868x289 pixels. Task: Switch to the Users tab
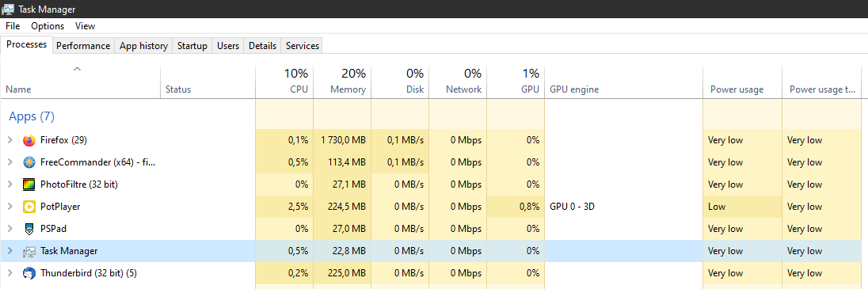[x=228, y=46]
